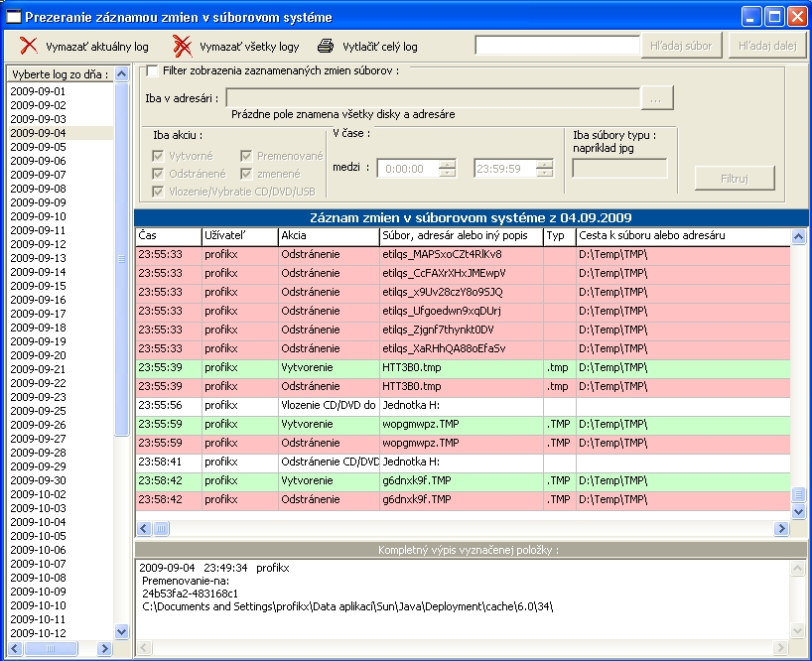This screenshot has width=812, height=661.
Task: Sort by the Akcia column header
Action: (328, 236)
